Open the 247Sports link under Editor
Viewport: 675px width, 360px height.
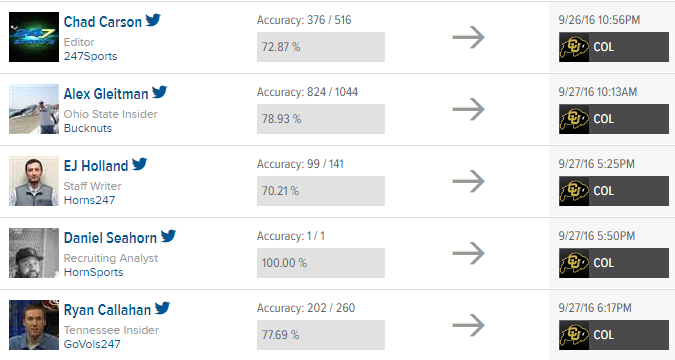[x=90, y=56]
